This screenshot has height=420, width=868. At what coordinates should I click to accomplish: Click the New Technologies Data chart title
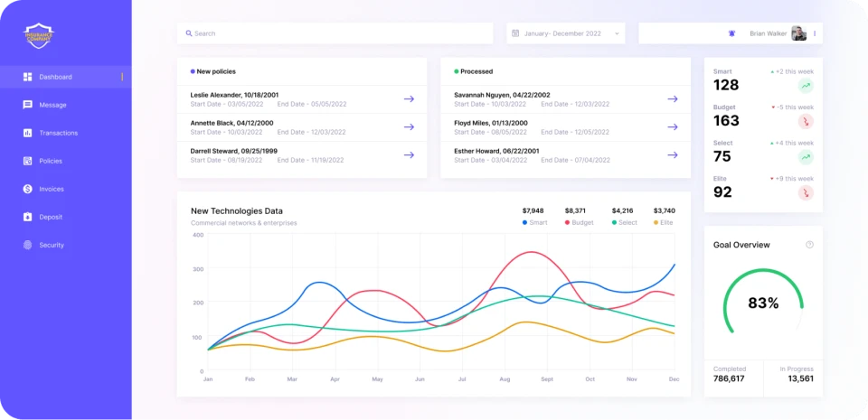pyautogui.click(x=237, y=211)
